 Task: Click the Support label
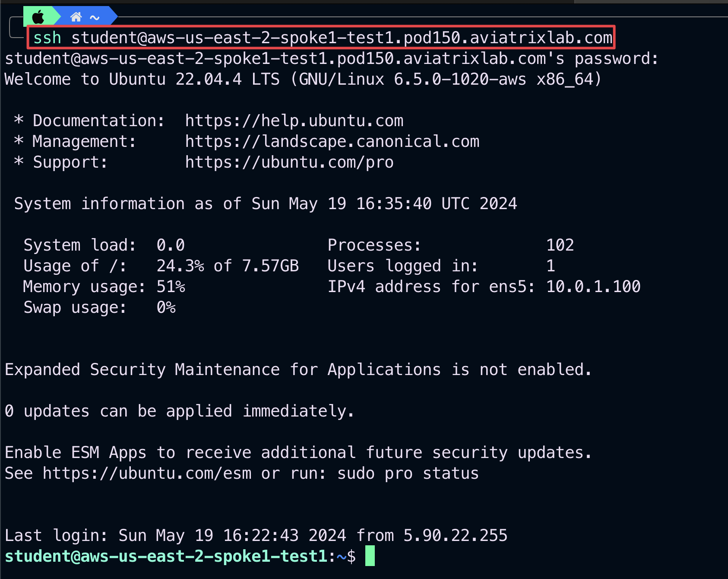[70, 162]
